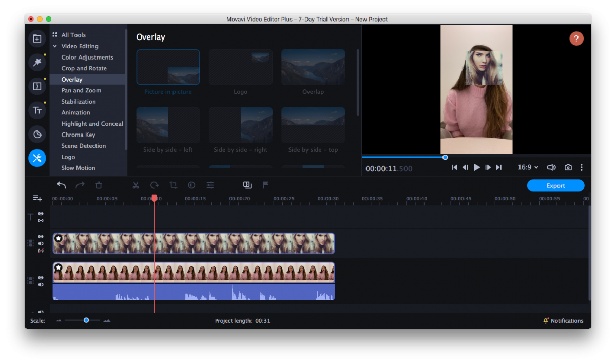Hide the overlay video track
The height and width of the screenshot is (364, 616).
coord(40,236)
